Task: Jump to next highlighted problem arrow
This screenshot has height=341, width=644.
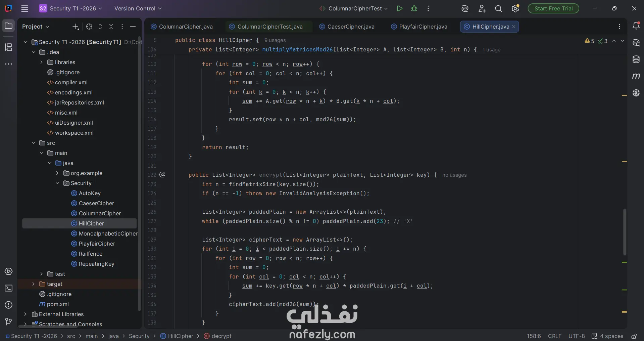Action: pos(623,41)
